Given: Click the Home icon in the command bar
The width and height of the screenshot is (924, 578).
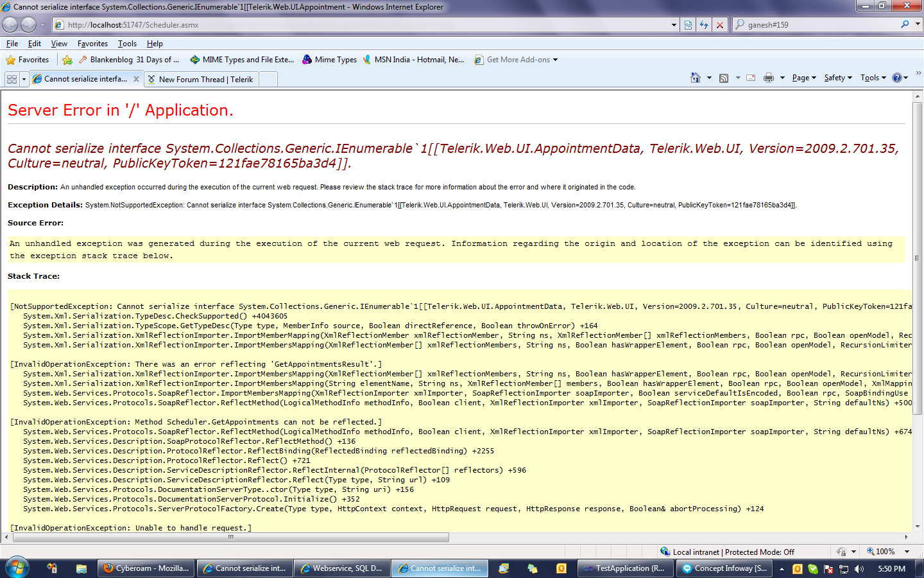Looking at the screenshot, I should 696,78.
